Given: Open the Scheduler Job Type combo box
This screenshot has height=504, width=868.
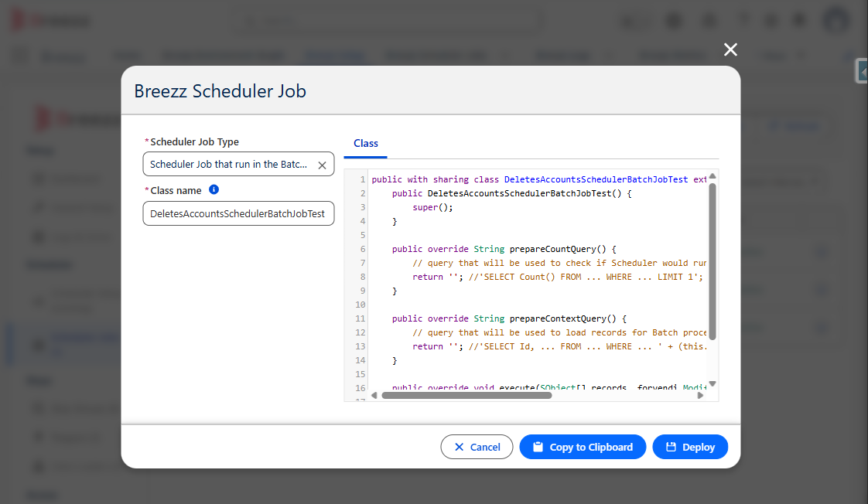Looking at the screenshot, I should [x=238, y=165].
